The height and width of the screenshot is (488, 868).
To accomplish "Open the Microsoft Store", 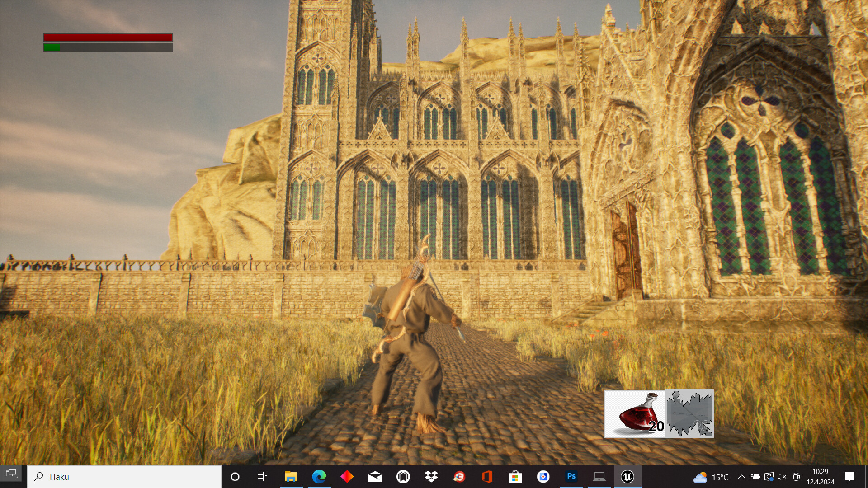I will tap(515, 476).
